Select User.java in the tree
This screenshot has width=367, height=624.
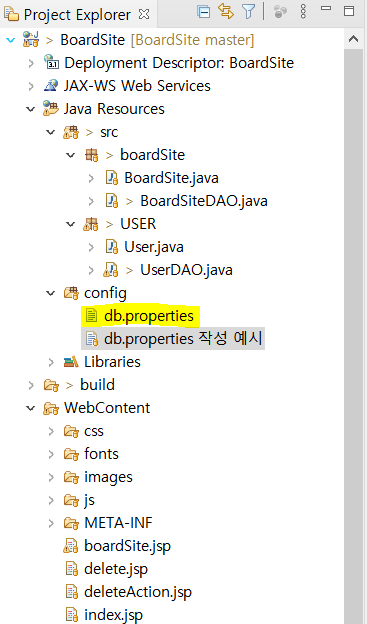(154, 247)
